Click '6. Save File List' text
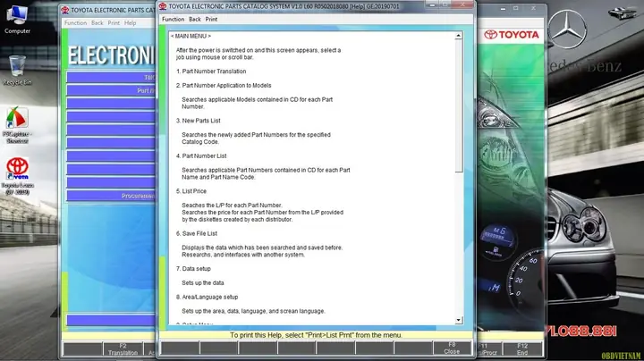The width and height of the screenshot is (644, 361). pos(197,233)
